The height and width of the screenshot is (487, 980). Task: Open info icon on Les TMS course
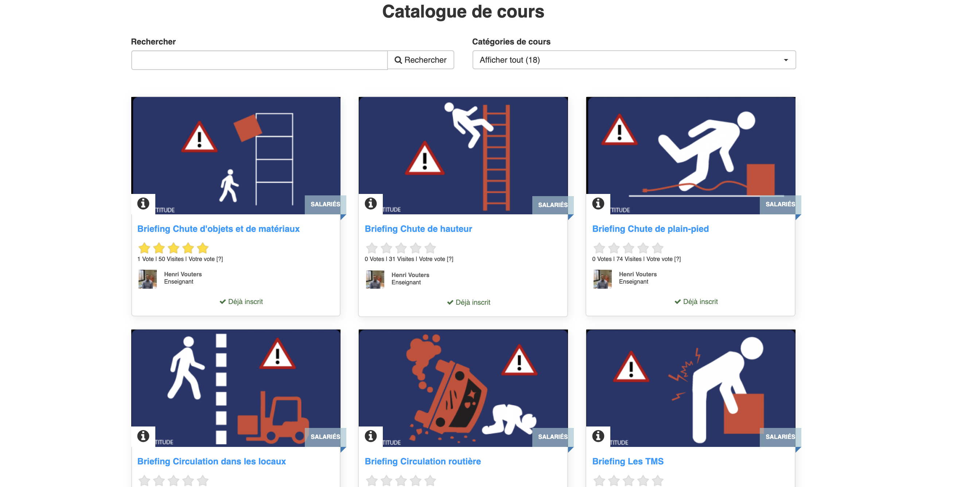pyautogui.click(x=598, y=436)
